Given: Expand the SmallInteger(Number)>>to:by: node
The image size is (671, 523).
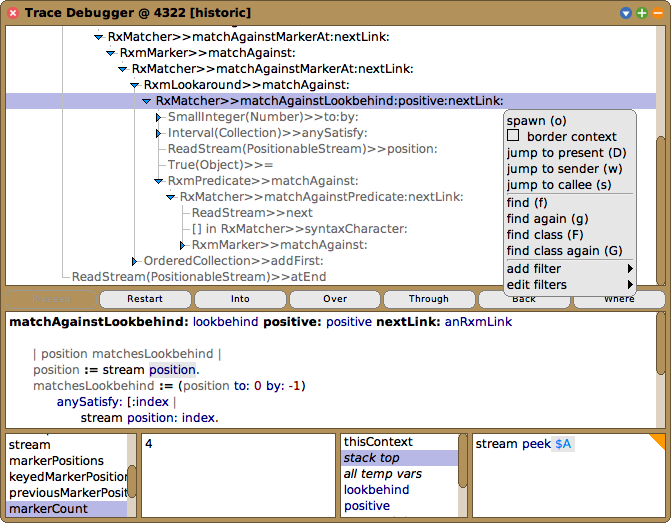Looking at the screenshot, I should 159,117.
